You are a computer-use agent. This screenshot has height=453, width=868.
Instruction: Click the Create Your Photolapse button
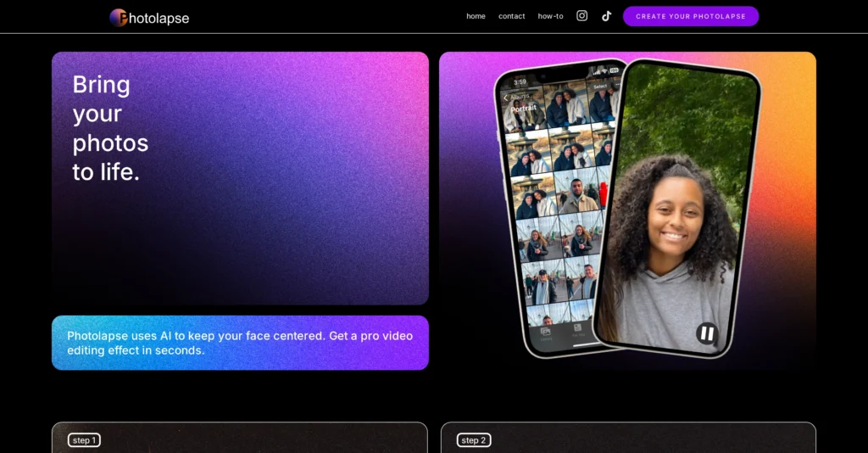click(x=690, y=16)
